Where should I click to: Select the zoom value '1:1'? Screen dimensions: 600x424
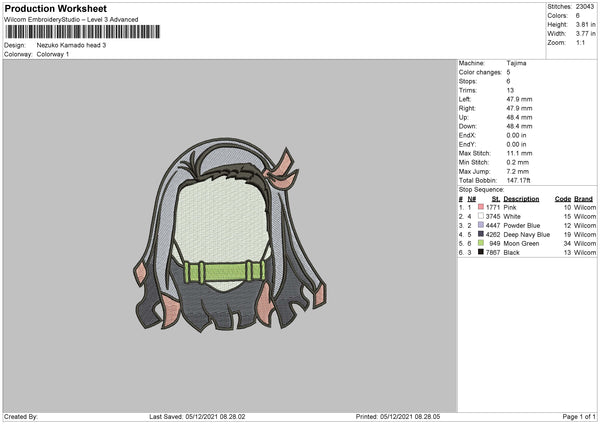point(580,42)
